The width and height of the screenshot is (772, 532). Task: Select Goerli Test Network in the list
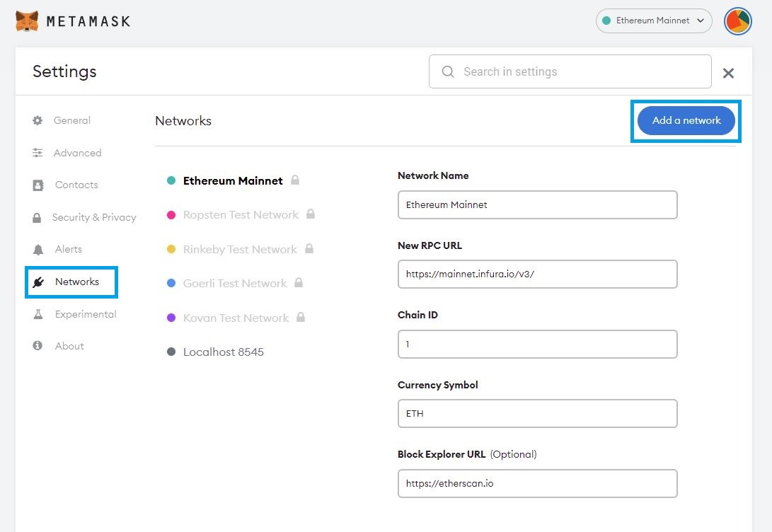235,283
